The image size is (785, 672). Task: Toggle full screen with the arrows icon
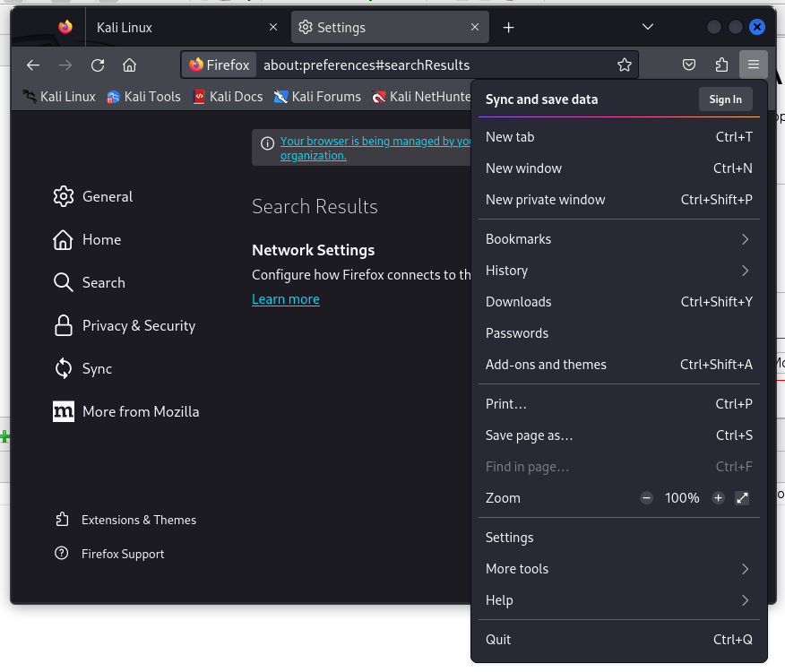point(742,498)
